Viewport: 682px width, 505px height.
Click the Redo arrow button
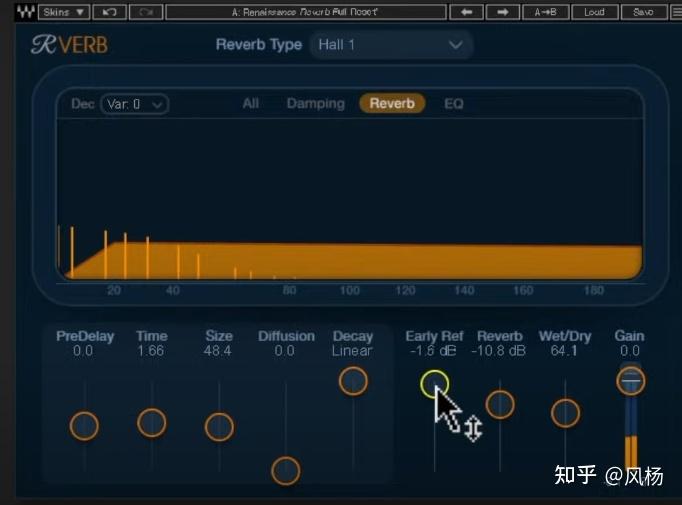tap(146, 12)
